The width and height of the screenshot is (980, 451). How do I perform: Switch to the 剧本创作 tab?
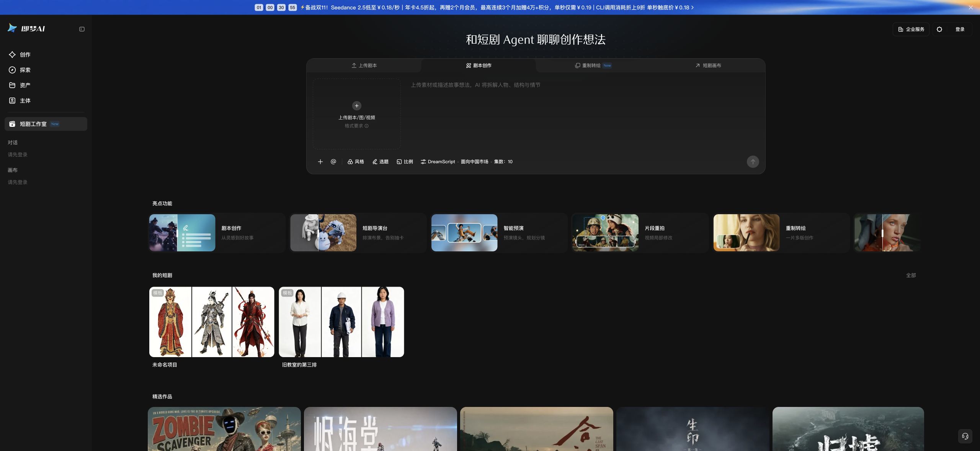[x=479, y=66]
